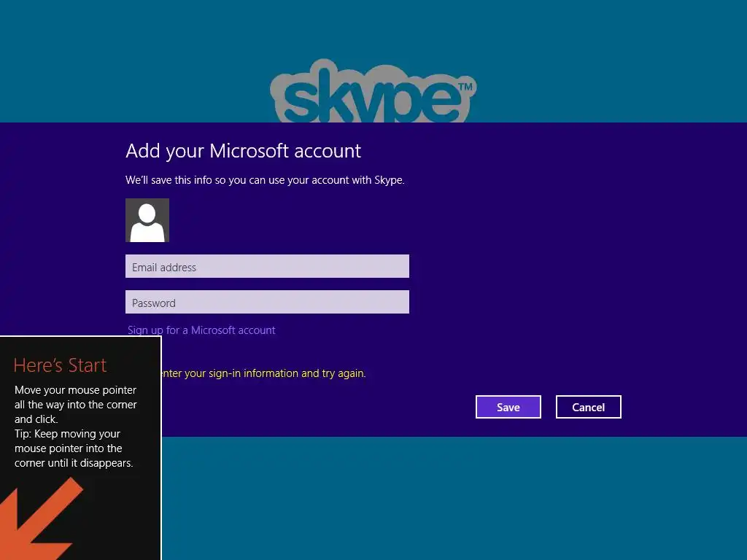Click the 'Move your mouse pointer' tip text
The image size is (747, 560).
pos(76,404)
